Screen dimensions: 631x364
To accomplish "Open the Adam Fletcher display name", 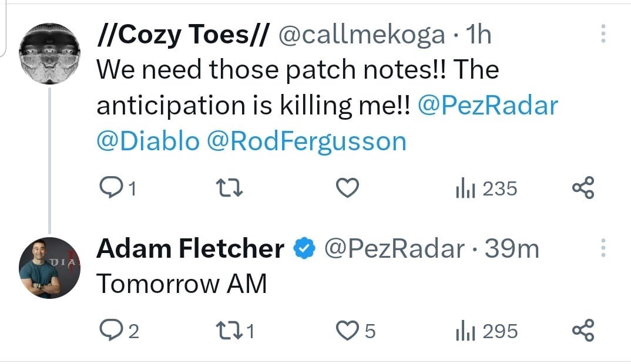I will (190, 249).
